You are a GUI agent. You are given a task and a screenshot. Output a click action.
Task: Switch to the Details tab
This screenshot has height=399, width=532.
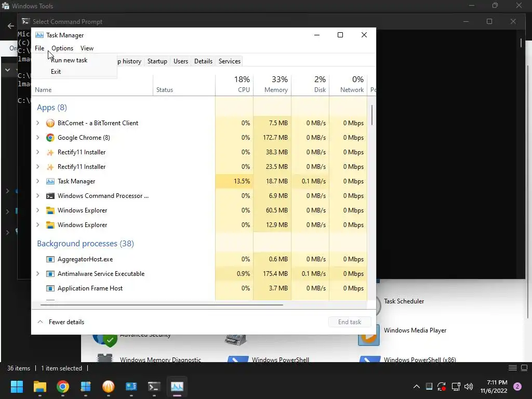pos(203,61)
